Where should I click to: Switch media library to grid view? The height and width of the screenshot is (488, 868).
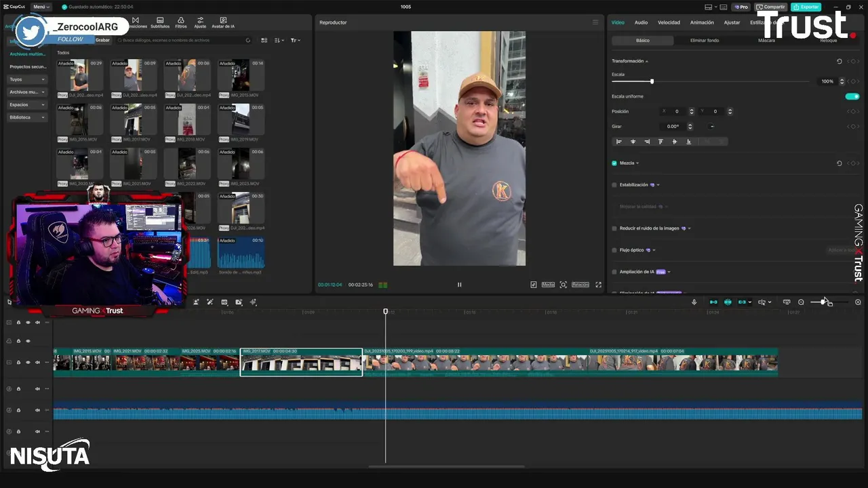click(x=264, y=41)
